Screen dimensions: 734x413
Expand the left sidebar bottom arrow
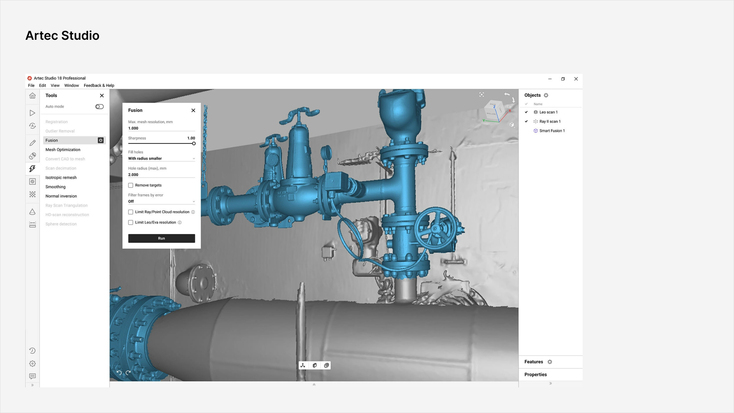pyautogui.click(x=32, y=385)
